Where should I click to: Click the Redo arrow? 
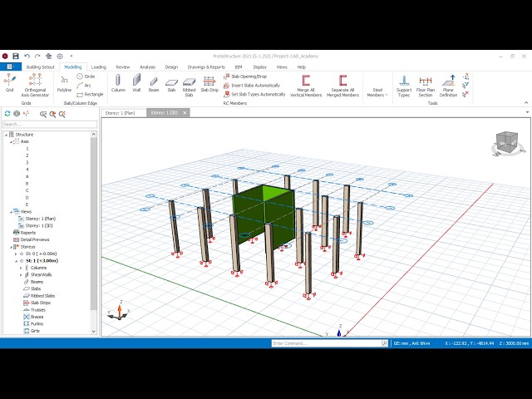[x=37, y=56]
